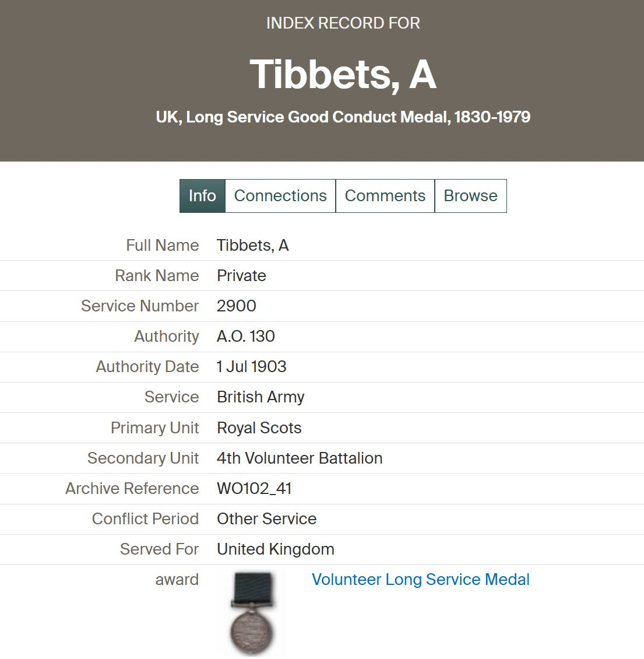The image size is (644, 659).
Task: Select the Info tab
Action: pyautogui.click(x=202, y=196)
